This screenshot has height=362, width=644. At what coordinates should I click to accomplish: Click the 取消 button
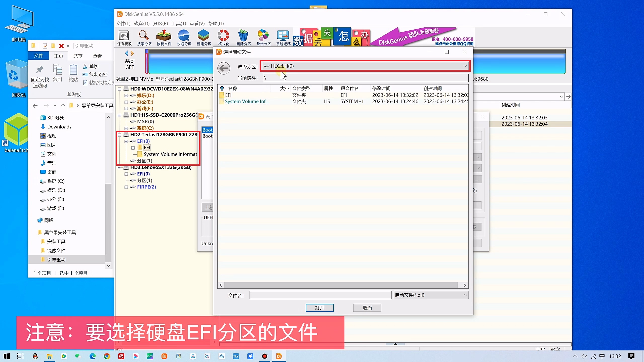pyautogui.click(x=367, y=308)
